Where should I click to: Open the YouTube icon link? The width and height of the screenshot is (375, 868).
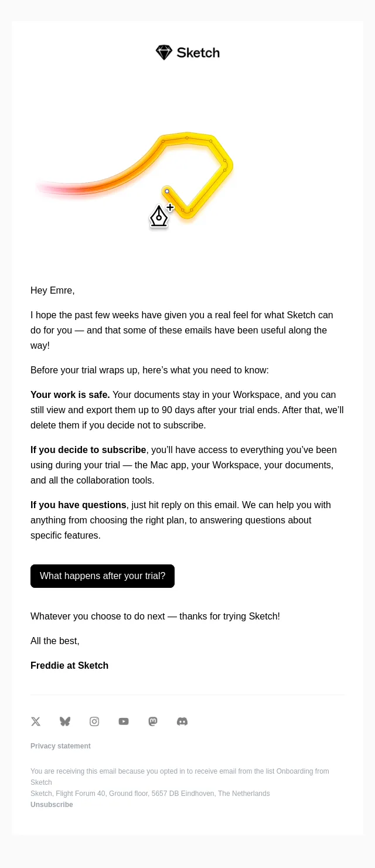pos(124,721)
